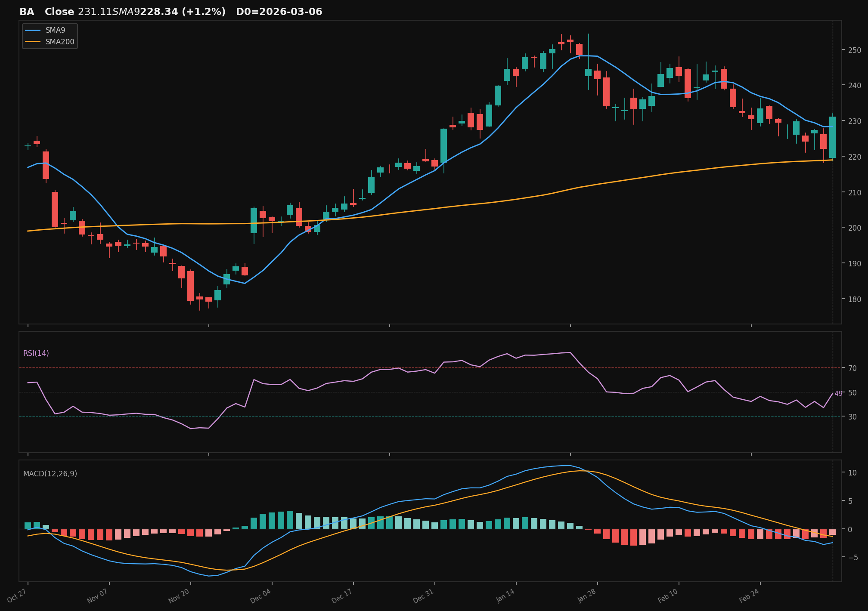Click the SMA9 legend entry

pyautogui.click(x=55, y=30)
